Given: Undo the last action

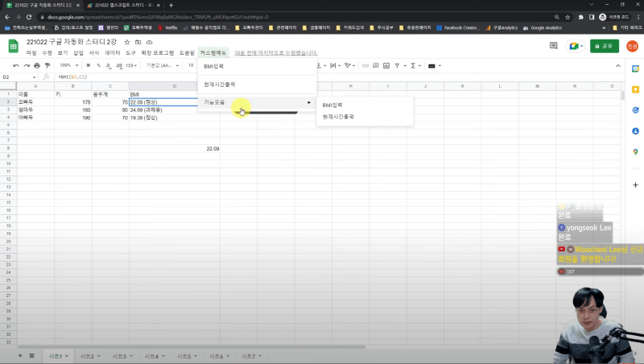Looking at the screenshot, I should click(x=16, y=66).
